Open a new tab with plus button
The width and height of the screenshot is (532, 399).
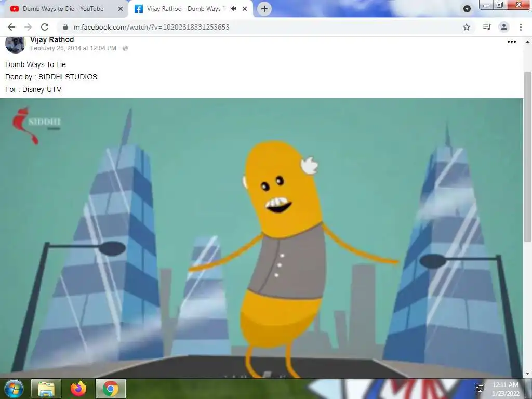click(x=264, y=9)
